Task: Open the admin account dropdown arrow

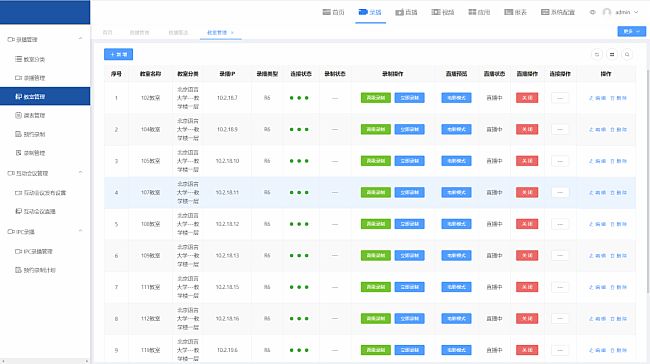Action: pyautogui.click(x=636, y=12)
